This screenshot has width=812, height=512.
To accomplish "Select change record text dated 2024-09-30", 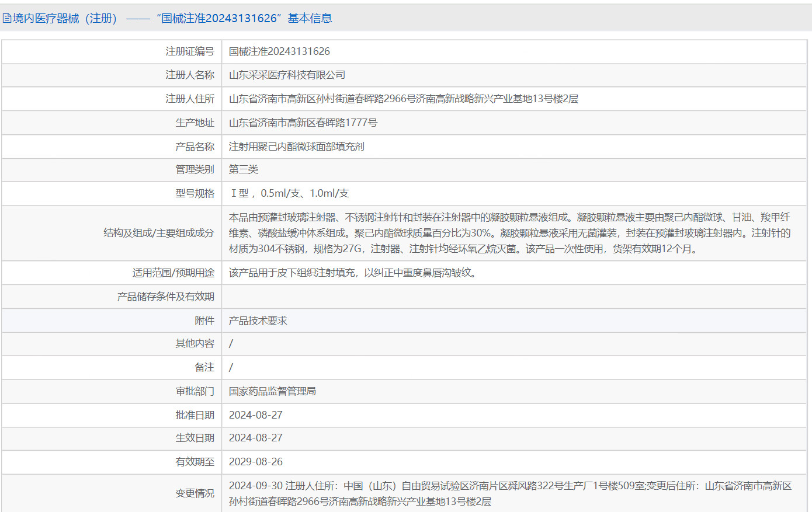I will tap(510, 493).
